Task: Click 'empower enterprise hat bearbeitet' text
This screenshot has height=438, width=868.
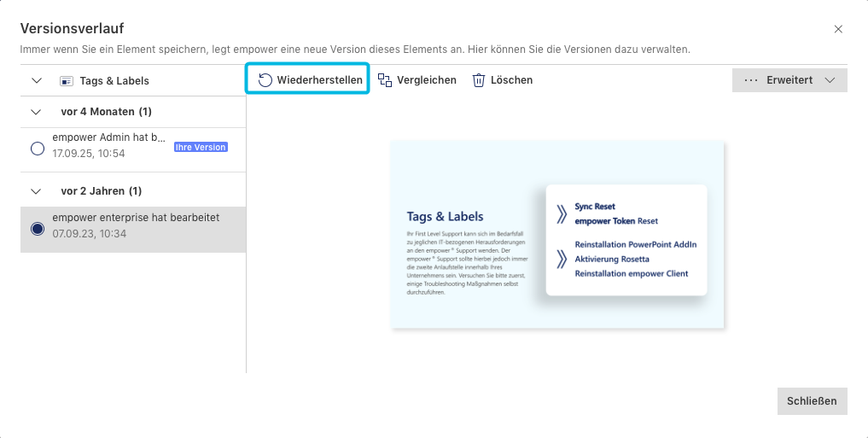Action: (136, 218)
